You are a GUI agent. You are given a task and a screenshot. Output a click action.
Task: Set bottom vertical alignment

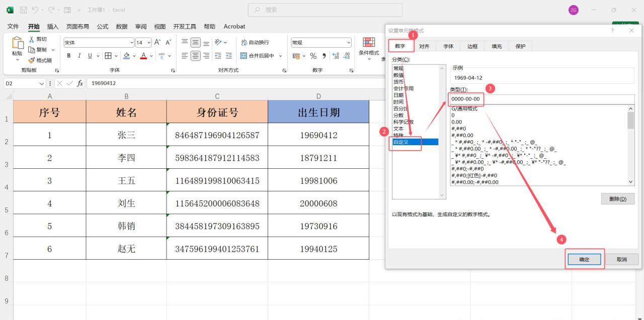pos(206,43)
